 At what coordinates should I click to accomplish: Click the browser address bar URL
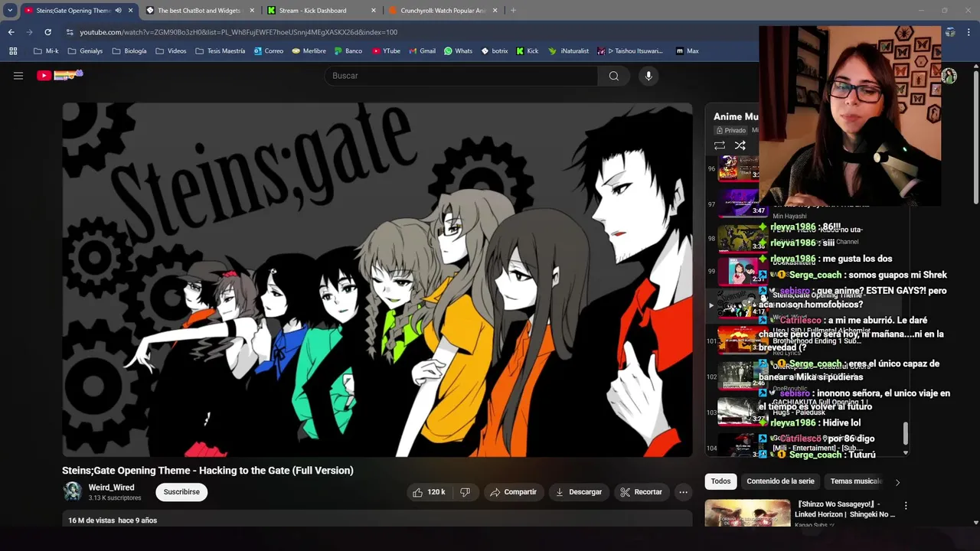(238, 32)
